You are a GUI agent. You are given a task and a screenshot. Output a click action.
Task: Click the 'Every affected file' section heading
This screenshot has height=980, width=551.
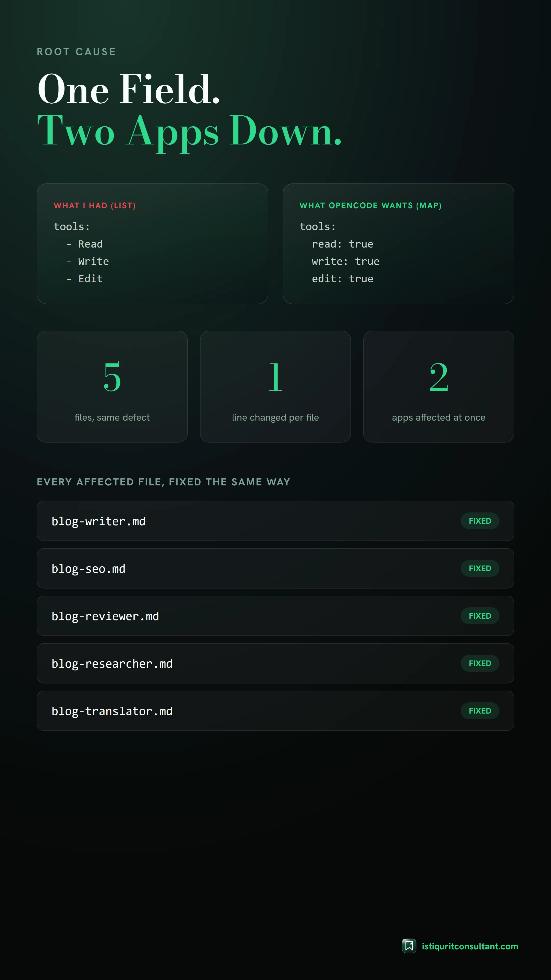pyautogui.click(x=164, y=482)
